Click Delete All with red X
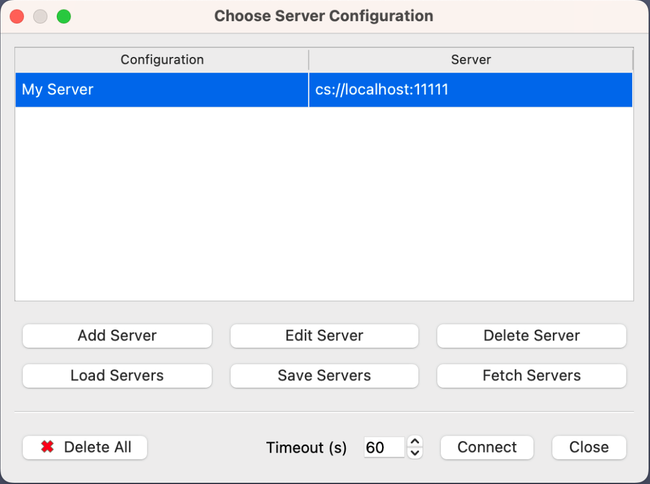650x484 pixels. tap(85, 447)
